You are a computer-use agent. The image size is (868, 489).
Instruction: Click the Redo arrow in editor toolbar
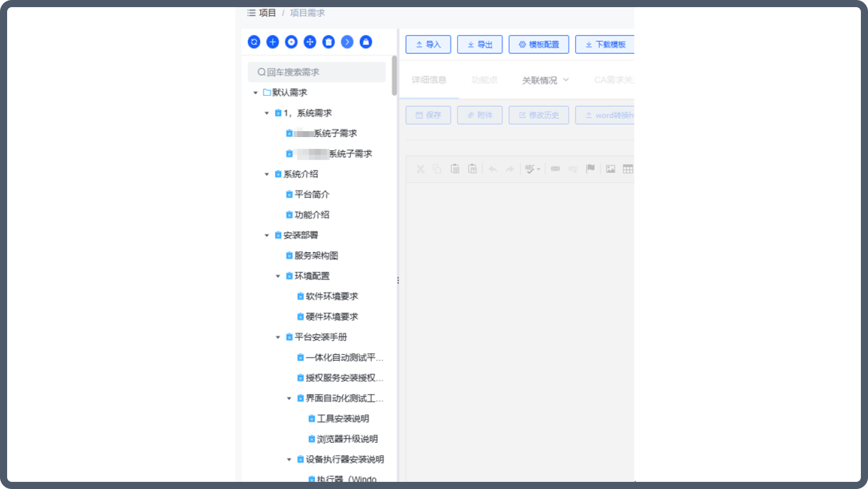click(x=509, y=169)
